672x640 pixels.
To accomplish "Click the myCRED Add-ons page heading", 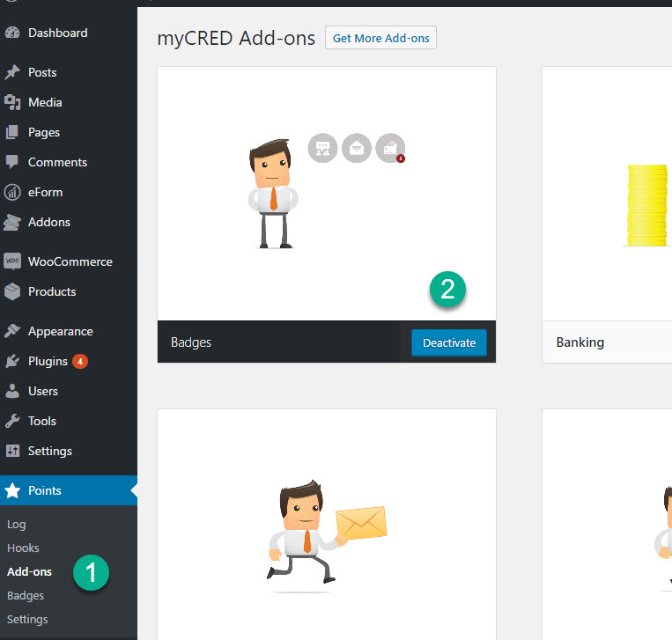I will coord(236,38).
